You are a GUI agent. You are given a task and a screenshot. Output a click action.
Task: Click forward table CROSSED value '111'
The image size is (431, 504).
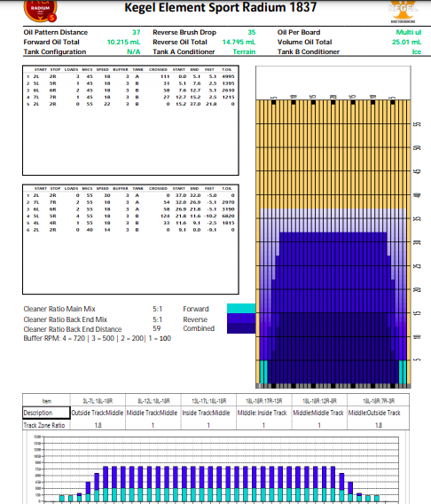(x=165, y=76)
